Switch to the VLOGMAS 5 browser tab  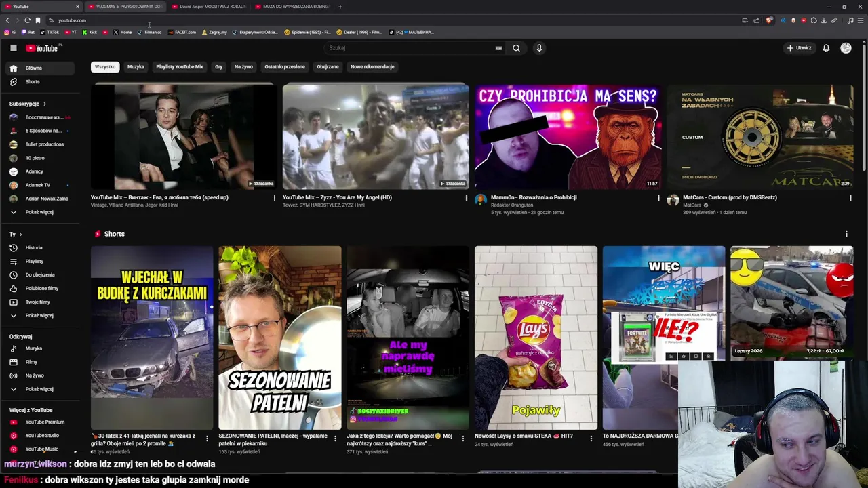pos(124,7)
